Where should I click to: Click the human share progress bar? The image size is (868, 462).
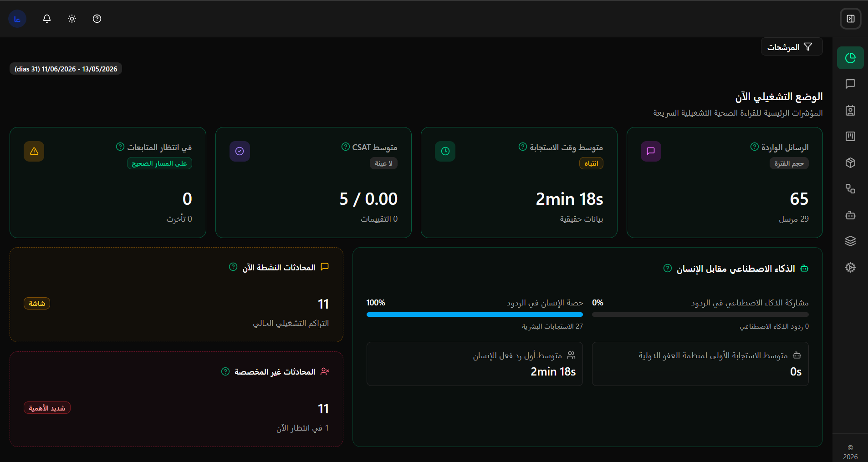tap(475, 315)
